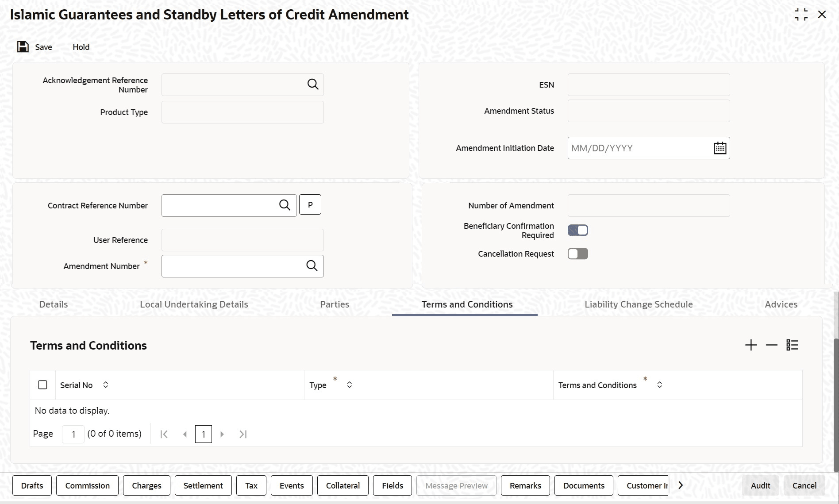Open Amendment Number search lookup
The image size is (839, 504).
(x=312, y=265)
